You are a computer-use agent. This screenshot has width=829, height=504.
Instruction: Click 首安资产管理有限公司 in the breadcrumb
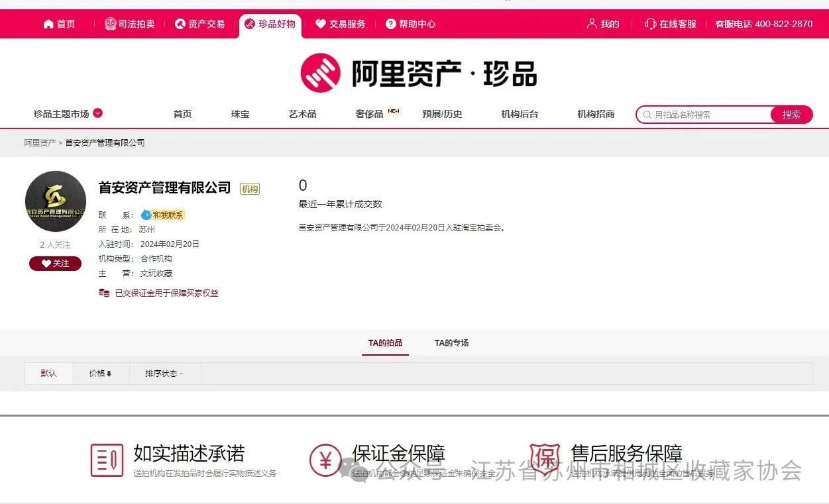[x=105, y=142]
